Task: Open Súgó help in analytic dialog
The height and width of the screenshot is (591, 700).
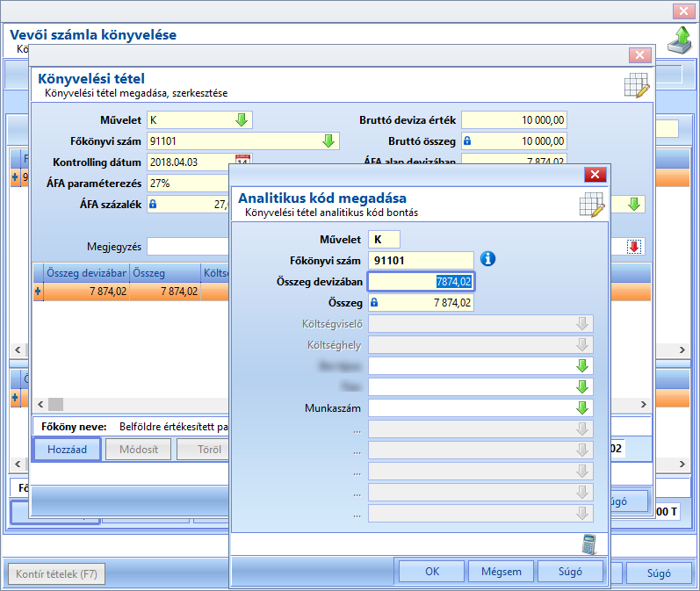Action: click(x=570, y=572)
